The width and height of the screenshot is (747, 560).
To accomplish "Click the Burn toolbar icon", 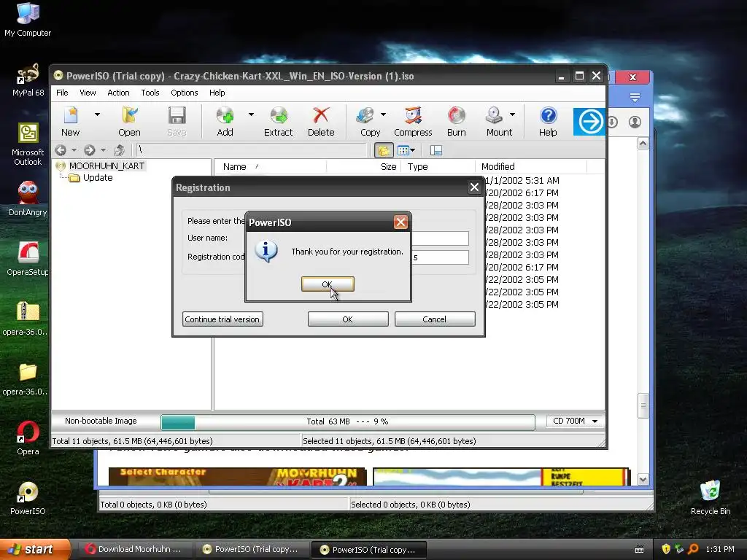I will click(x=457, y=122).
